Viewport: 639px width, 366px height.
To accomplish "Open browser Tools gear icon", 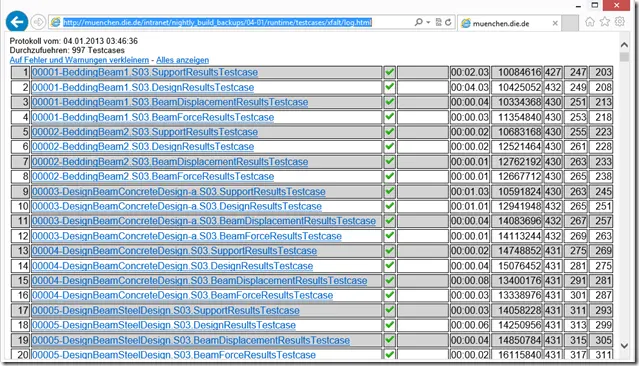I will [620, 22].
